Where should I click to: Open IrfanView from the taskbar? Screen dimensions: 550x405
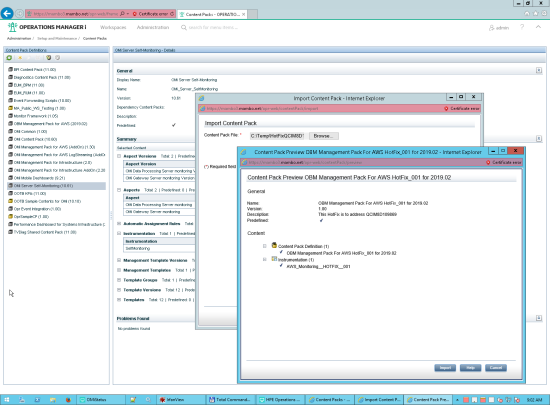click(x=181, y=399)
